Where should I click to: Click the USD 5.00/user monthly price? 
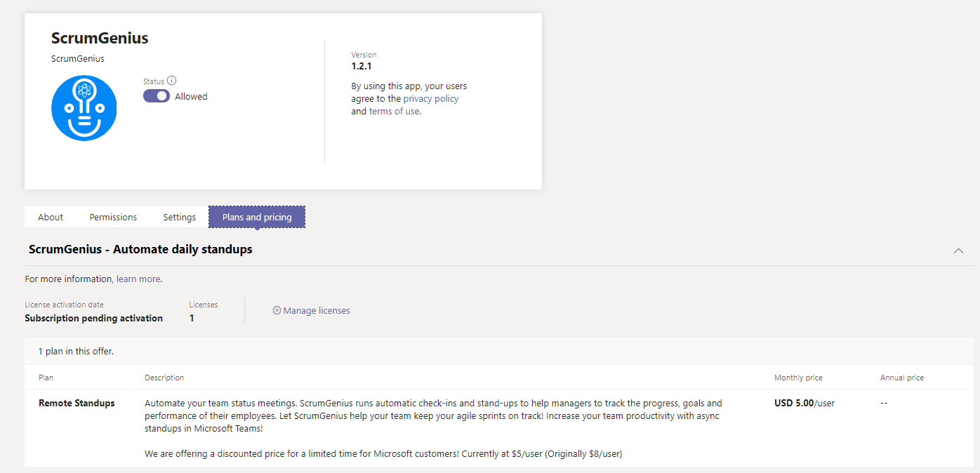804,403
